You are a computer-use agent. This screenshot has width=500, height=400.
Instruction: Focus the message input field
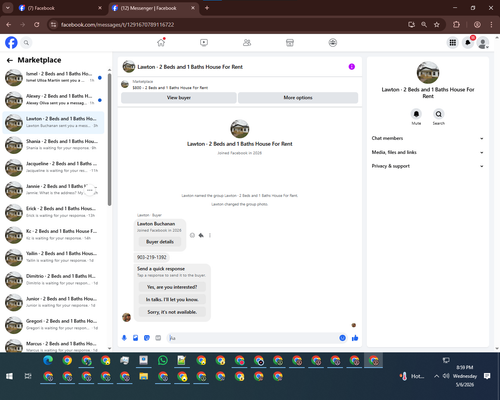point(252,338)
